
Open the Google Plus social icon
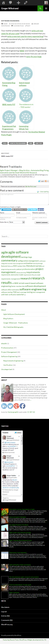point(16,406)
